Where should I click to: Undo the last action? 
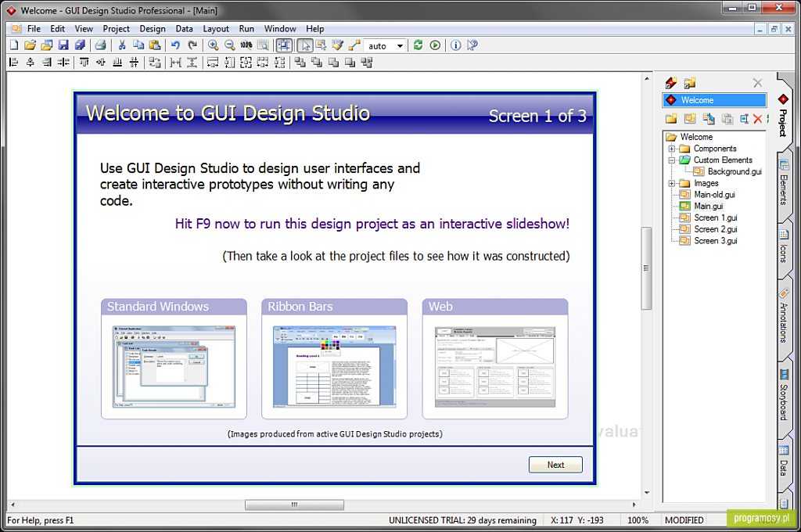tap(176, 45)
